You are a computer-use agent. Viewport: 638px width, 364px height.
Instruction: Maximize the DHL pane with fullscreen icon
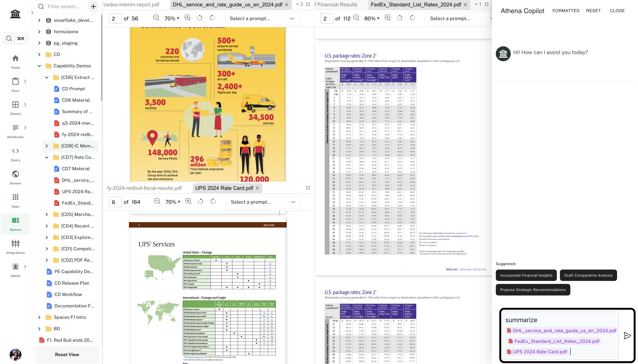click(308, 4)
